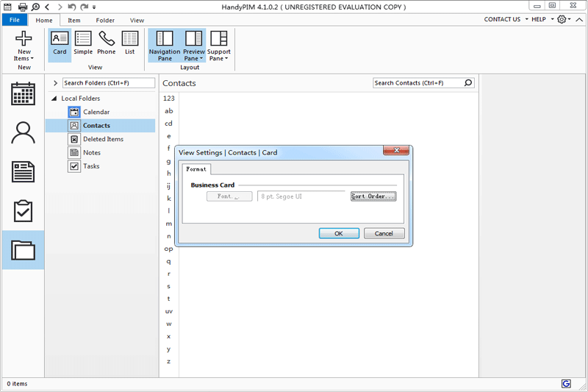Click the status bar G icon
Image resolution: width=588 pixels, height=392 pixels.
click(566, 383)
